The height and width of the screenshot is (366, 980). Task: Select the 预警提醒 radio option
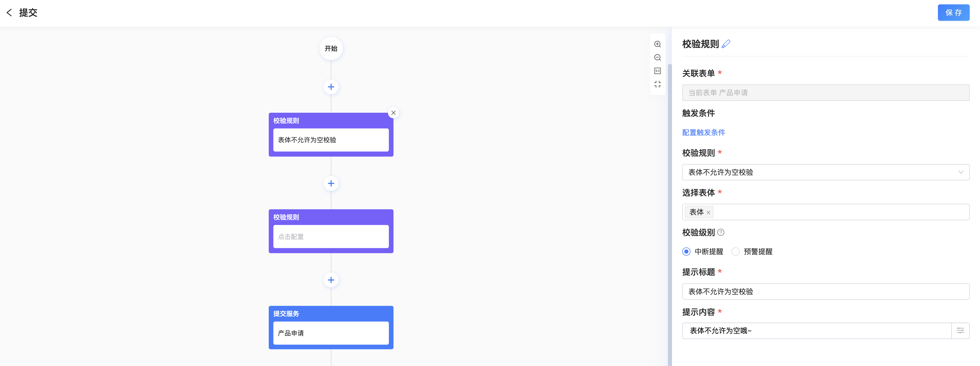pos(736,252)
